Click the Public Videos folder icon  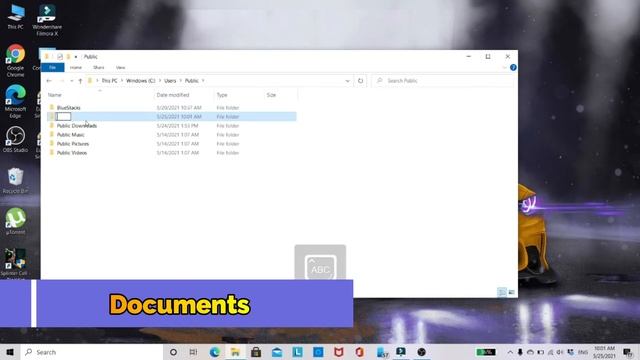click(51, 152)
